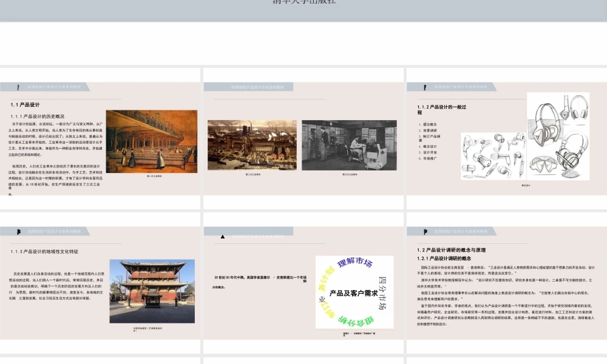This screenshot has width=607, height=364.
Task: Open slide thumbnail titled 1.1 产品设计
Action: [x=100, y=138]
